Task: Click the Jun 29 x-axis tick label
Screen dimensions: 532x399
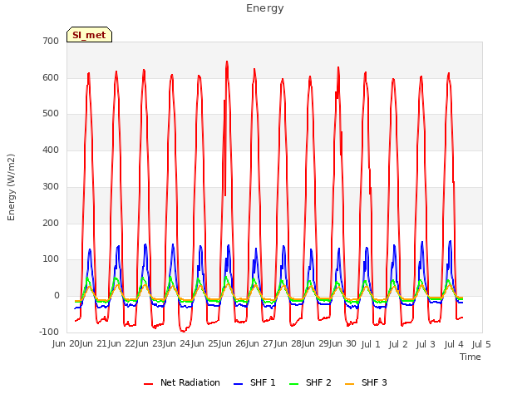Action: pyautogui.click(x=317, y=344)
